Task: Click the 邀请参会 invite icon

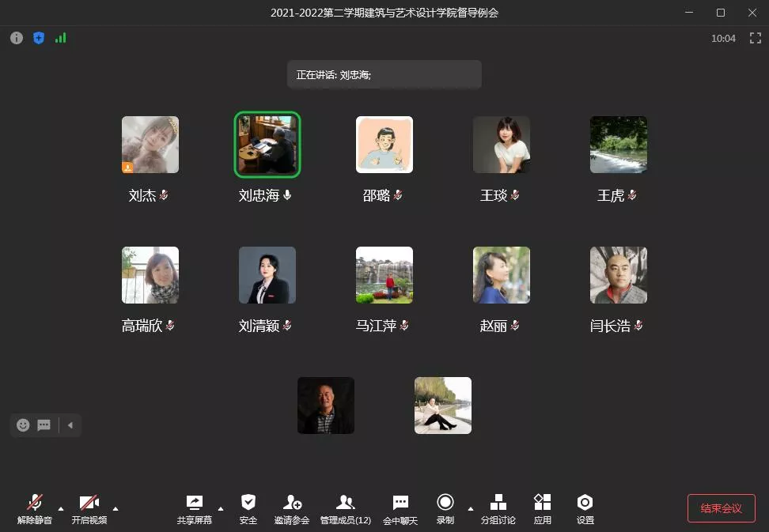Action: click(x=292, y=508)
